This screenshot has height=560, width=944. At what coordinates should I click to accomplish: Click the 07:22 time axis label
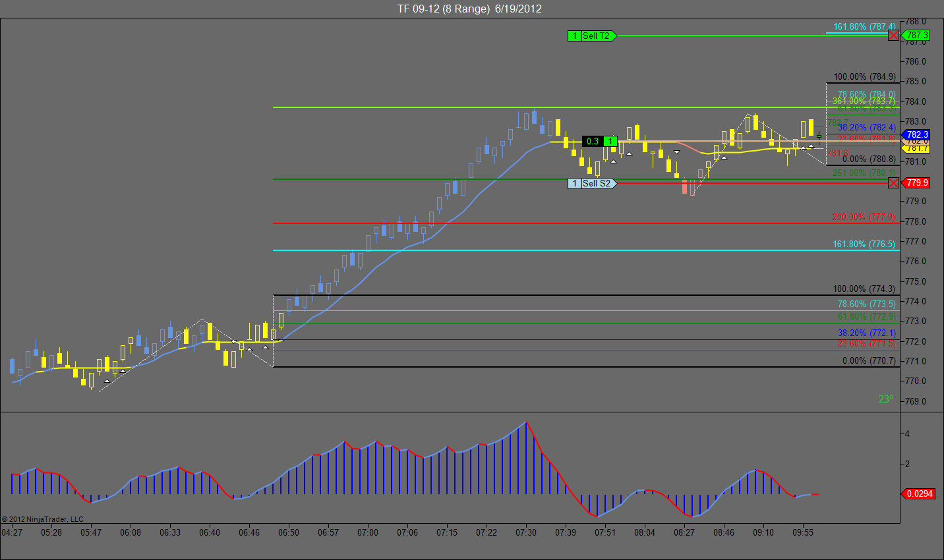(x=487, y=532)
